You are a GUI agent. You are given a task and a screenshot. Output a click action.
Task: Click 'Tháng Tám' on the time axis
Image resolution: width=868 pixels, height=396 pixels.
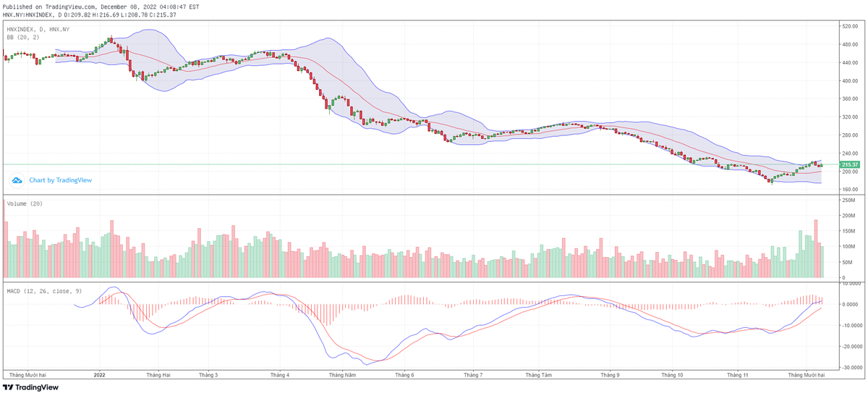click(539, 375)
